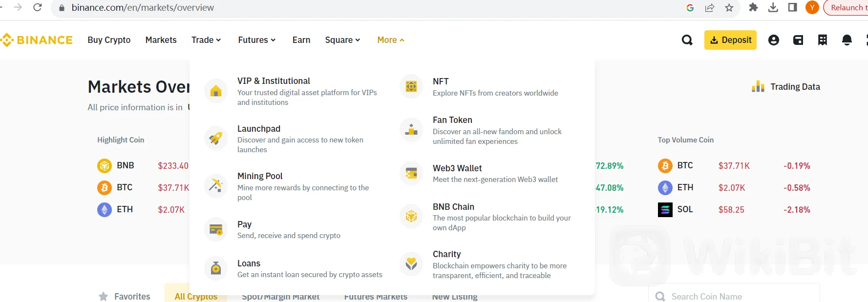
Task: Expand the Trade dropdown menu
Action: (x=206, y=40)
